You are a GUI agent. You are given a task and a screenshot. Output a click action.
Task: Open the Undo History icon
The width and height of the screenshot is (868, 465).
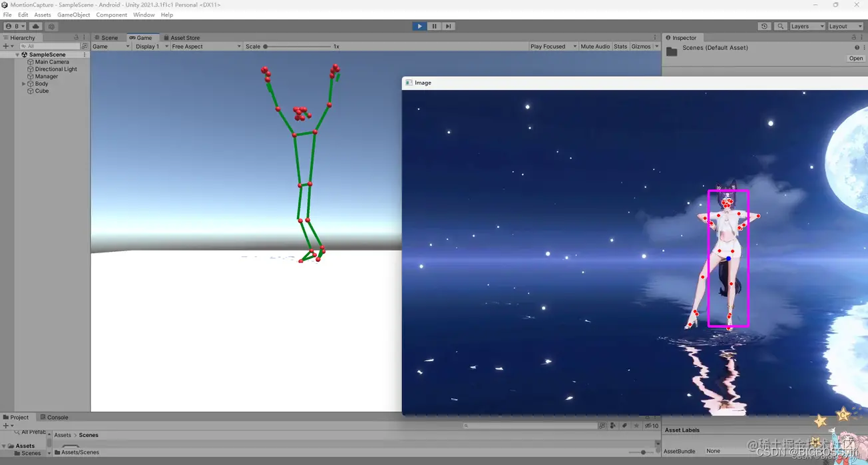(x=764, y=27)
